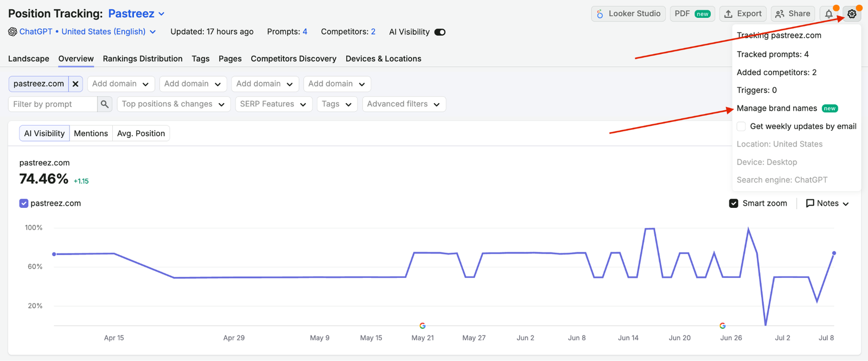This screenshot has width=868, height=361.
Task: Click the prompt search magnifier icon
Action: (x=105, y=104)
